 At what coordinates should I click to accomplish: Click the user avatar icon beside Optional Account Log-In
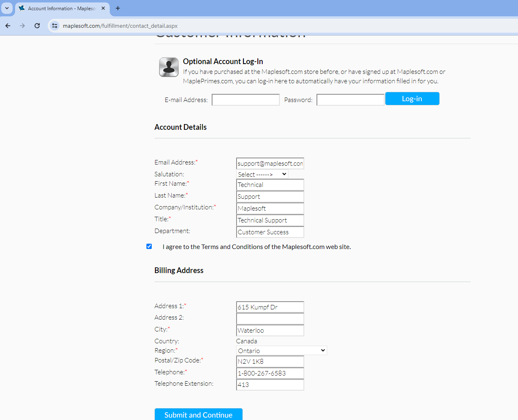(x=169, y=67)
